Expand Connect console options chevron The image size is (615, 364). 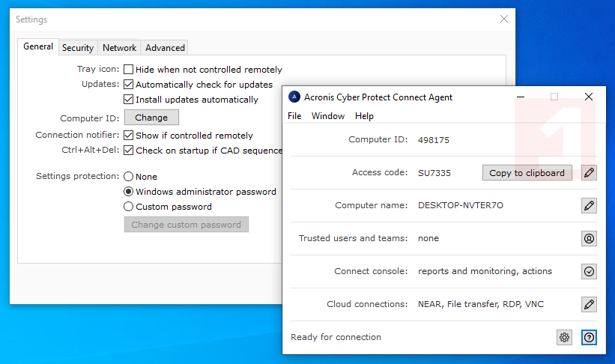(589, 271)
